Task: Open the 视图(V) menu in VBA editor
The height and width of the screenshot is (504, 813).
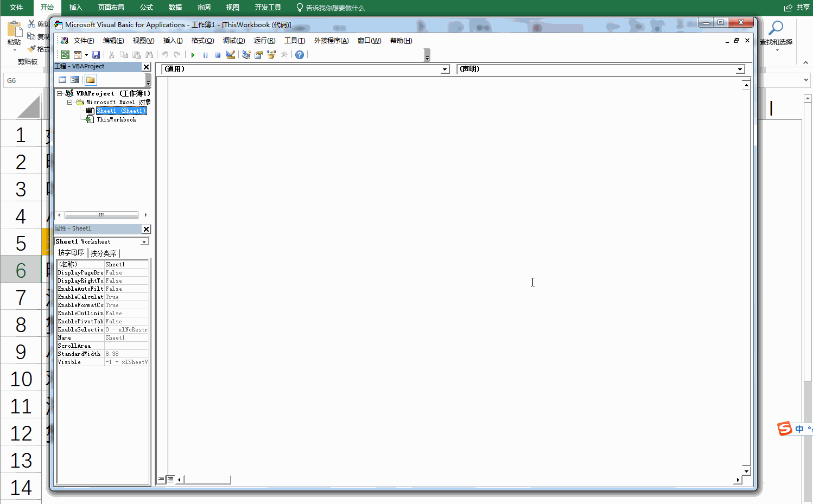Action: pos(143,41)
